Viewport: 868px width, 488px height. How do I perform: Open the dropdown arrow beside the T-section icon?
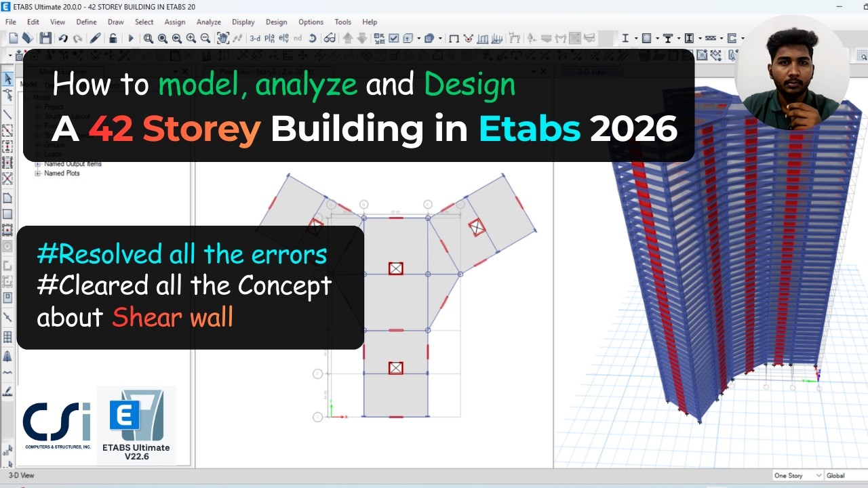(679, 39)
